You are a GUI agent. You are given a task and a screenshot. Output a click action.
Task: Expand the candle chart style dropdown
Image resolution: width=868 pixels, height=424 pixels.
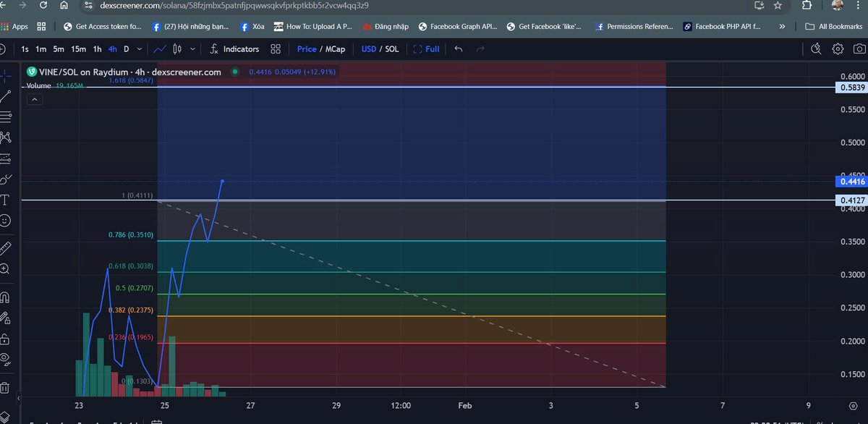(192, 49)
